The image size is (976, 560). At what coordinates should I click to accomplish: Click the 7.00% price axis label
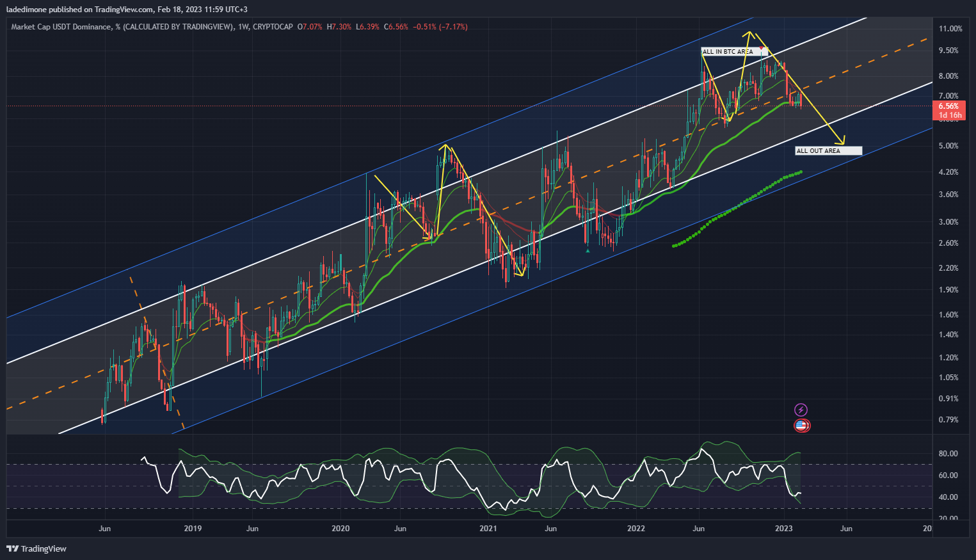[x=948, y=96]
